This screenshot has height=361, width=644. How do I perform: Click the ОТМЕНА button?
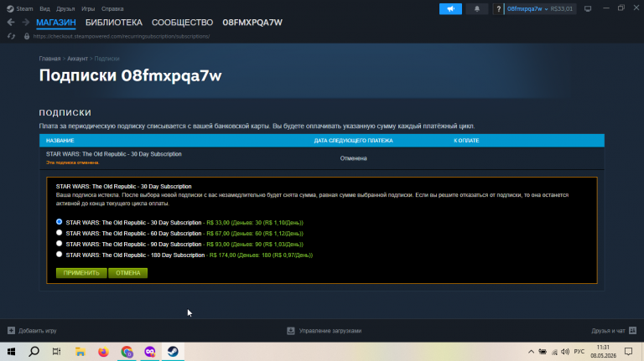(127, 273)
